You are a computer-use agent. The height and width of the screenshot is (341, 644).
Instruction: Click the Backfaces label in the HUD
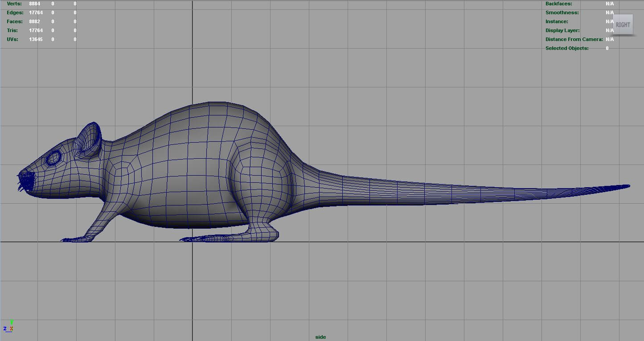[559, 4]
